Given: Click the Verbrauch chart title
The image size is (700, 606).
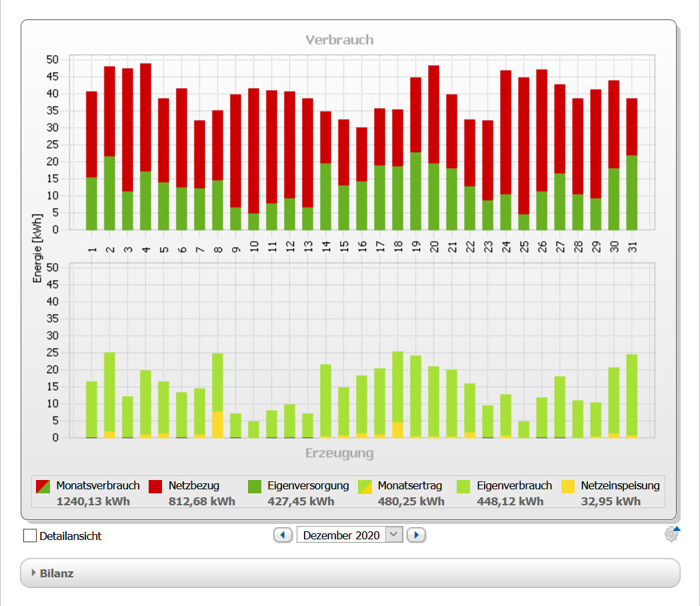Looking at the screenshot, I should 339,40.
